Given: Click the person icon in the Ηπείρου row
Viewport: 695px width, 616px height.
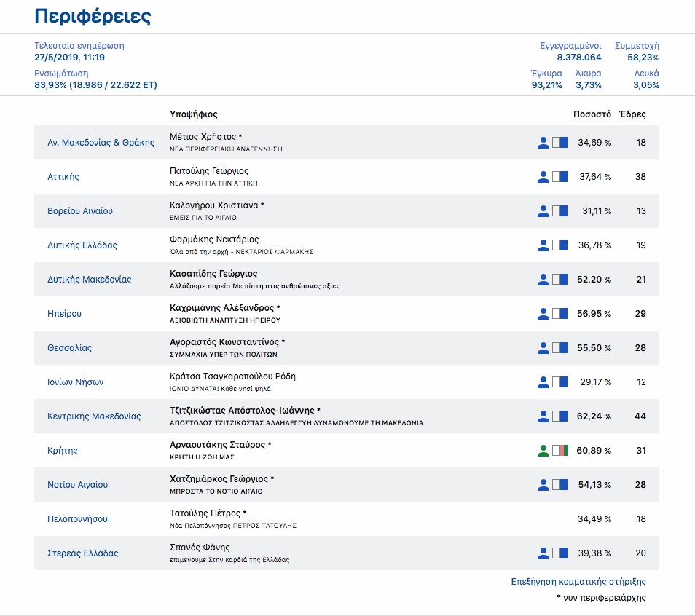Looking at the screenshot, I should (543, 314).
